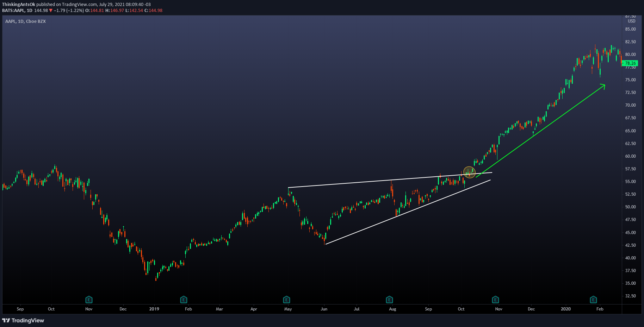
Task: Select the last earnings E marker, near Feb 2020
Action: point(593,300)
